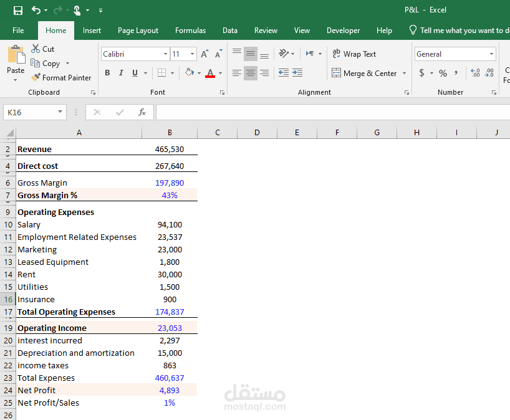Select Align Left icon
This screenshot has width=510, height=420.
[237, 73]
